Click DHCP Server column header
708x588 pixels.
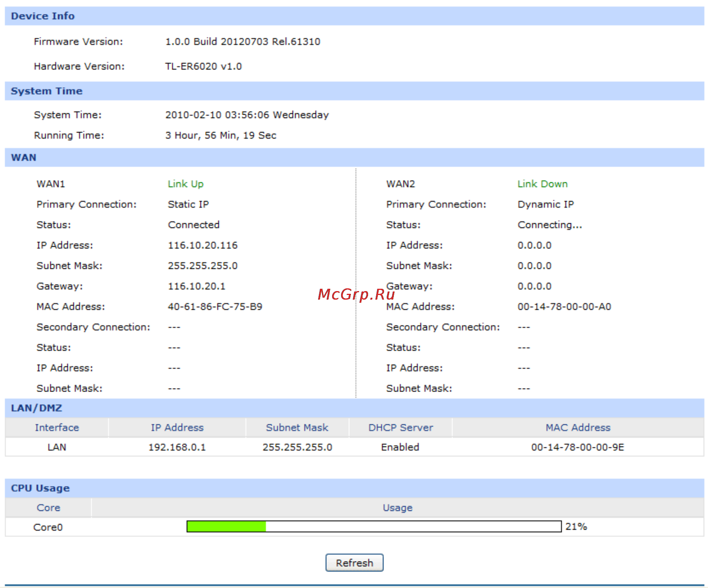(401, 427)
